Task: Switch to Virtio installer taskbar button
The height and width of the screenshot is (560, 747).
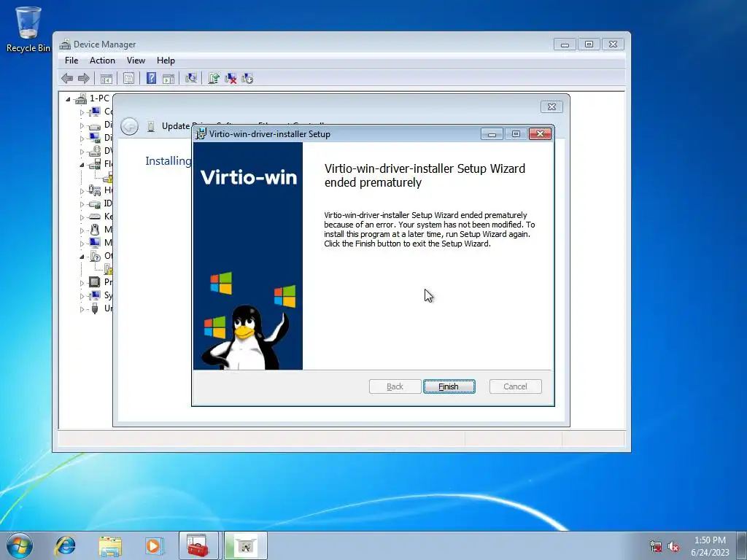Action: click(x=246, y=545)
